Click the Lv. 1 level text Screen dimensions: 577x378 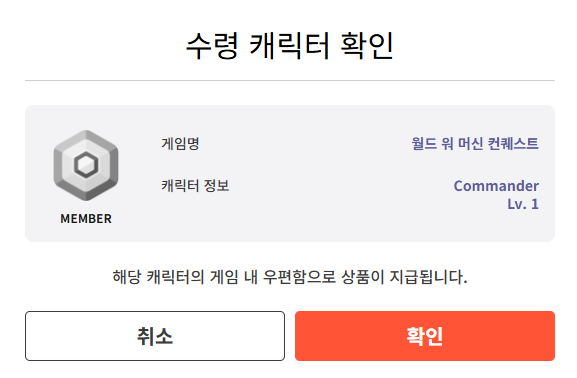(523, 204)
